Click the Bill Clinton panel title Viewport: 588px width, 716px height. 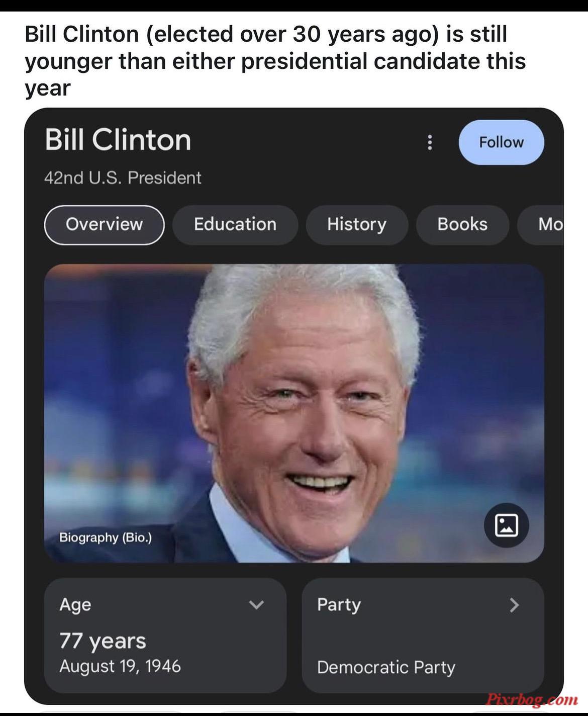click(118, 140)
